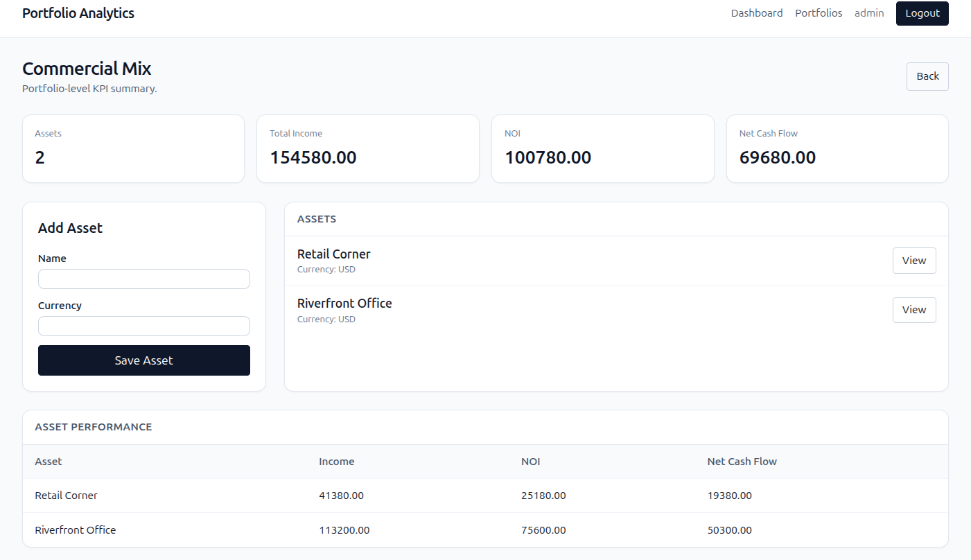
Task: Click the NOI column header in table
Action: tap(531, 462)
